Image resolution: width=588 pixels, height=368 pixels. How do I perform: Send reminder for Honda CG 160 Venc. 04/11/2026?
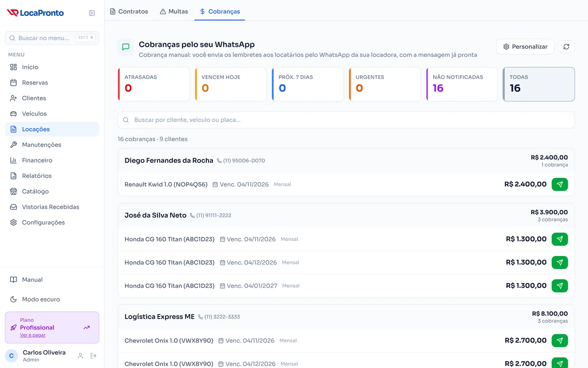(560, 239)
